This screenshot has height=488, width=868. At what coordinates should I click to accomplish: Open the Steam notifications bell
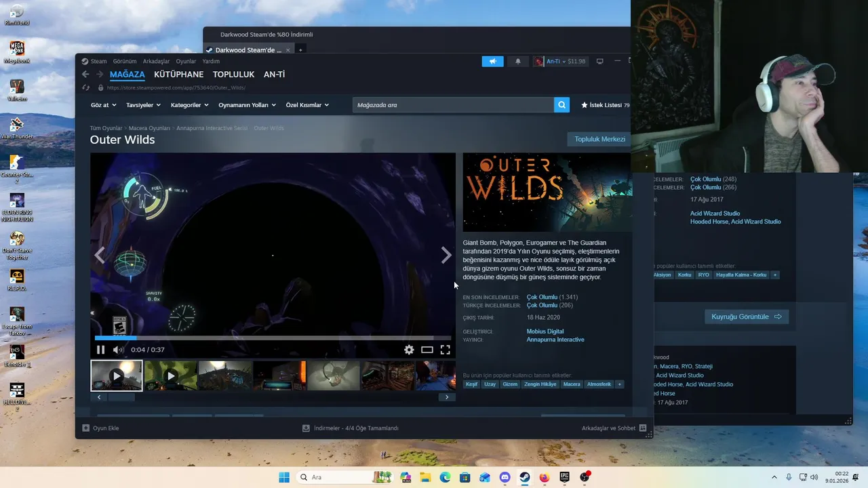click(x=518, y=61)
